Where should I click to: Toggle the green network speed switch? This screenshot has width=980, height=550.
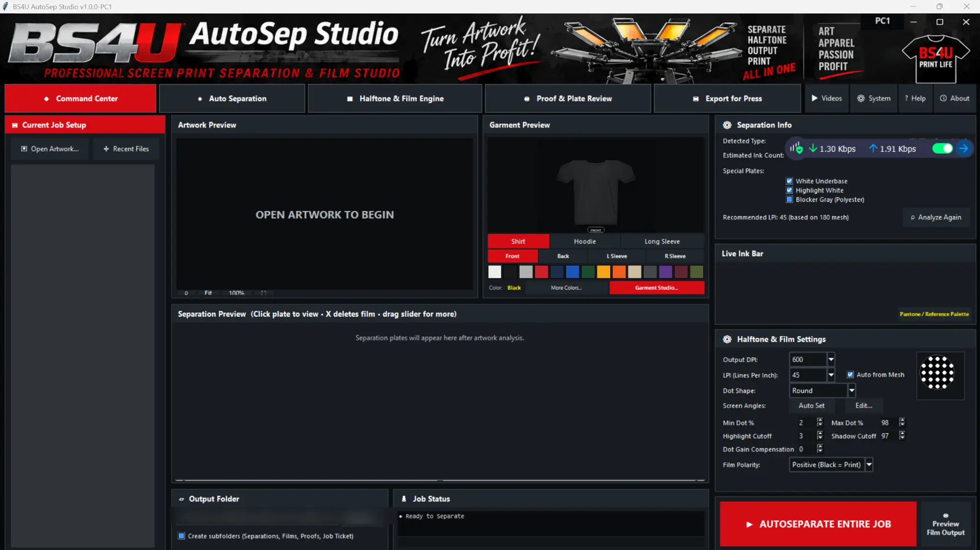[x=942, y=149]
